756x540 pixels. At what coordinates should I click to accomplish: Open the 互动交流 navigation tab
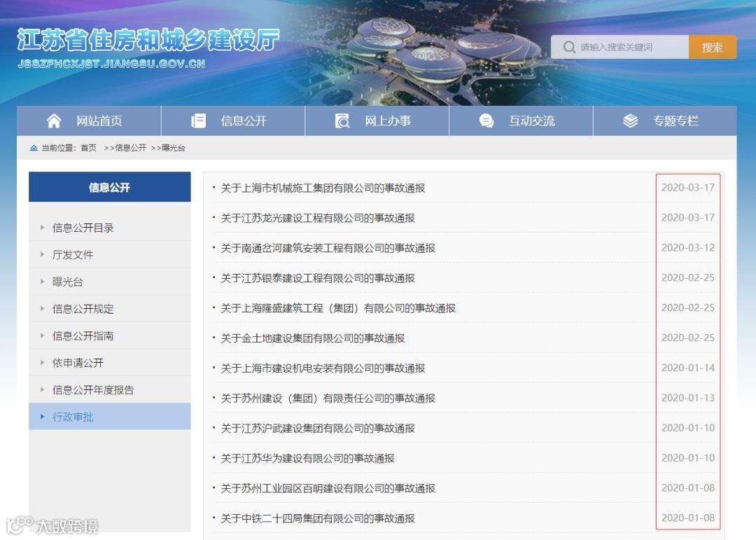click(x=521, y=120)
